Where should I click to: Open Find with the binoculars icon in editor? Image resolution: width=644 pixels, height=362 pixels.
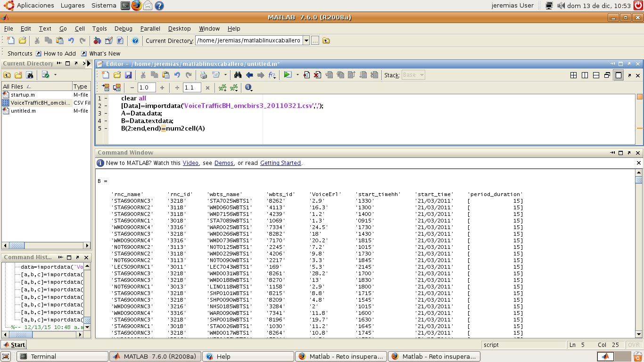tap(238, 75)
